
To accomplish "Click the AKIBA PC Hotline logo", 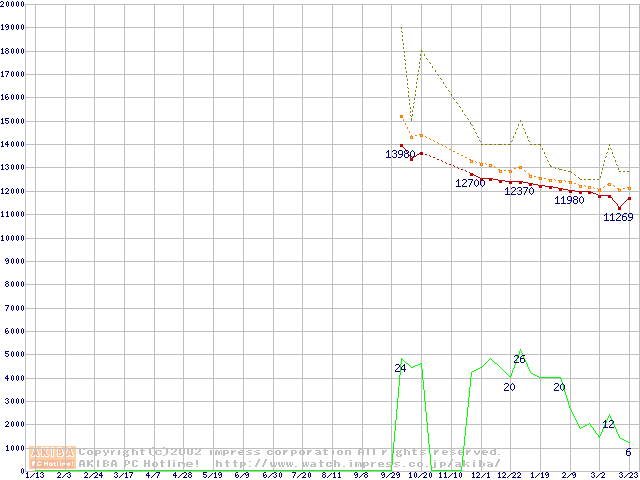I will tap(53, 457).
